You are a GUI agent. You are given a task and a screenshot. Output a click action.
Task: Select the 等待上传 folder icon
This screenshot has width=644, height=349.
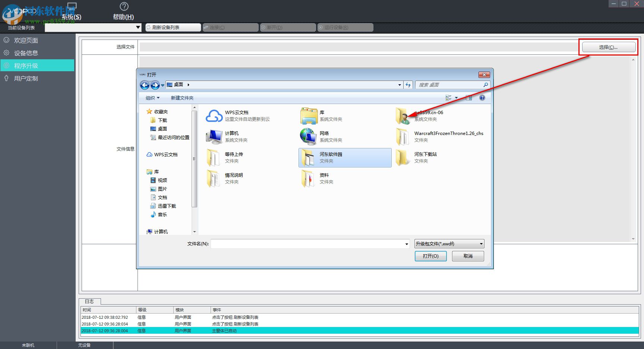click(x=214, y=158)
